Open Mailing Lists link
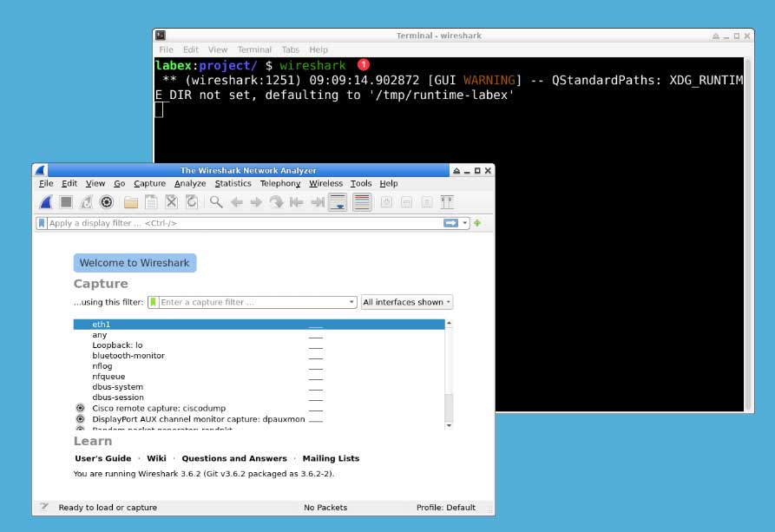Viewport: 775px width, 532px height. click(331, 458)
